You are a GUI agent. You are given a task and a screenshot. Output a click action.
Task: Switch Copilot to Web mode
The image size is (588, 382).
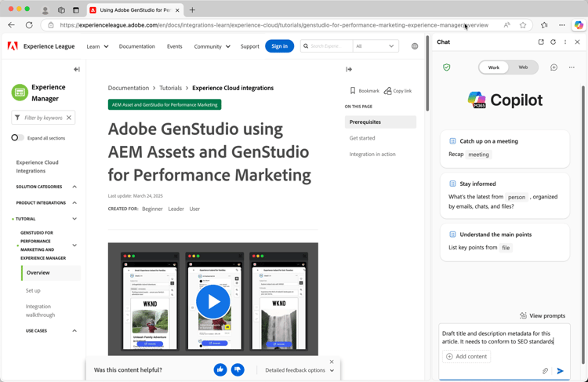523,67
